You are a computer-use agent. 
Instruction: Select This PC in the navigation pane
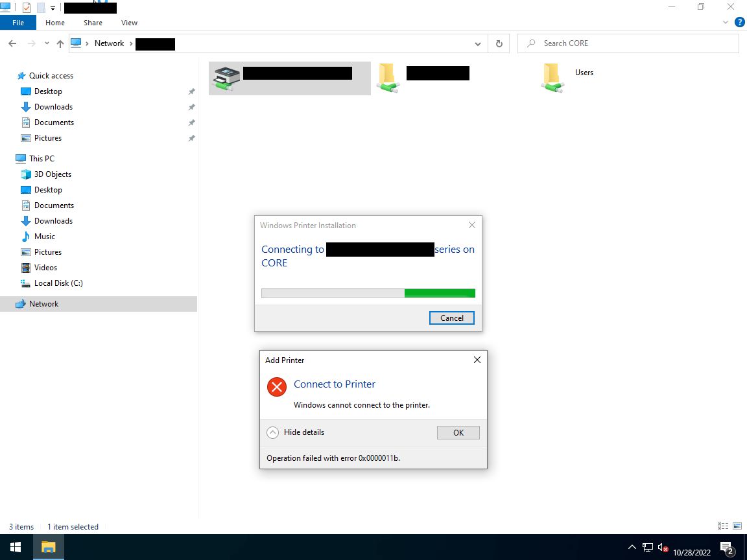tap(41, 159)
